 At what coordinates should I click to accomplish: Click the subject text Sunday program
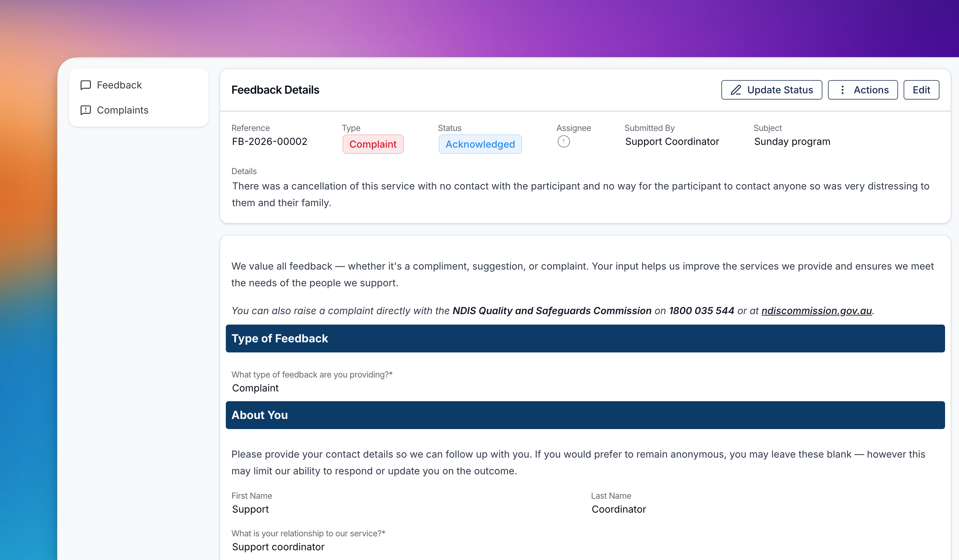click(792, 141)
